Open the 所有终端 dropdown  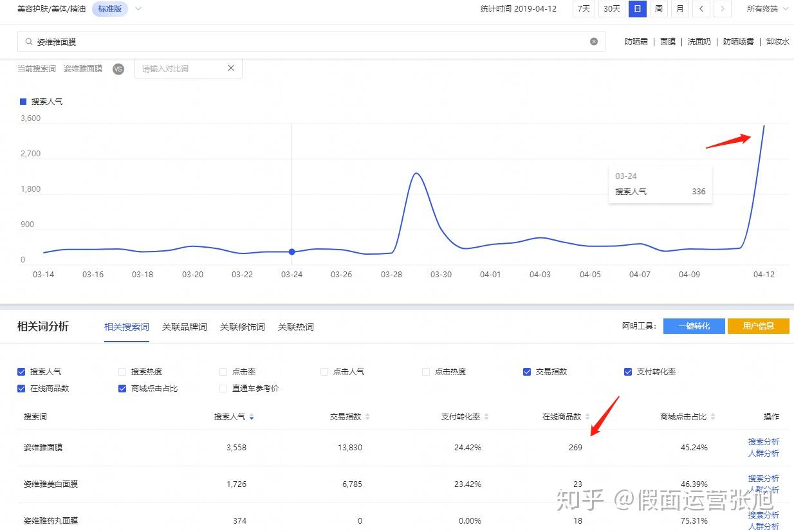coord(768,9)
